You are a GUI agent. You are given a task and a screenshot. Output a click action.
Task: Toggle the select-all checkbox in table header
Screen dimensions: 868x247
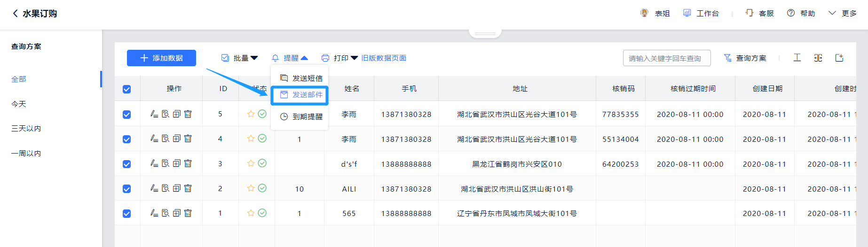point(127,89)
